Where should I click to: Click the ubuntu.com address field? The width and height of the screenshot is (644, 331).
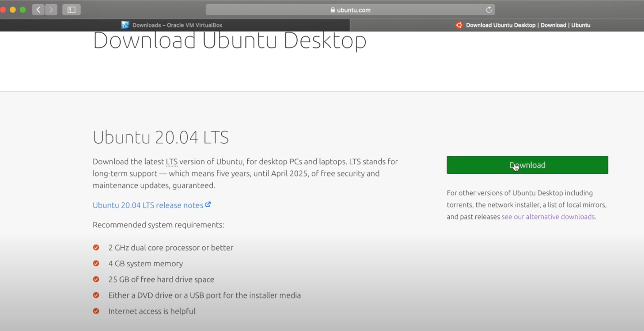click(x=350, y=9)
